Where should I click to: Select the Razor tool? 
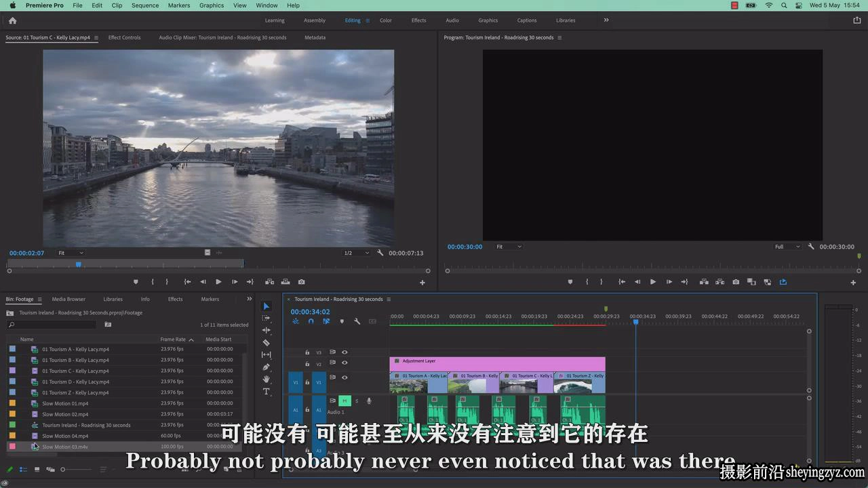(266, 343)
